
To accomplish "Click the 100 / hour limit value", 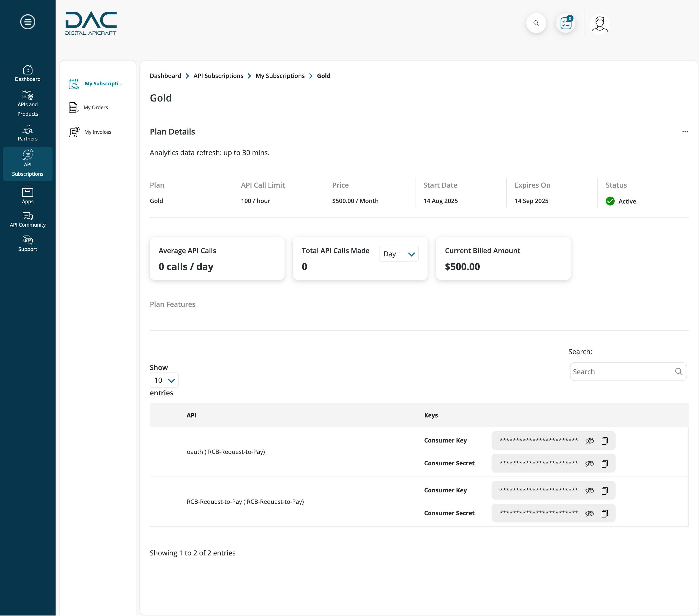I will click(255, 201).
